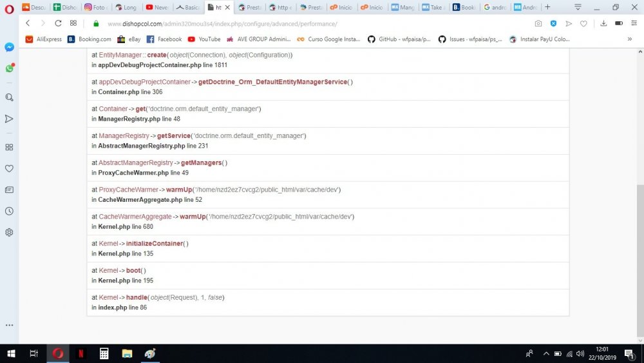Open File Explorer from the taskbar
Viewport: 644px width, 363px height.
(127, 353)
